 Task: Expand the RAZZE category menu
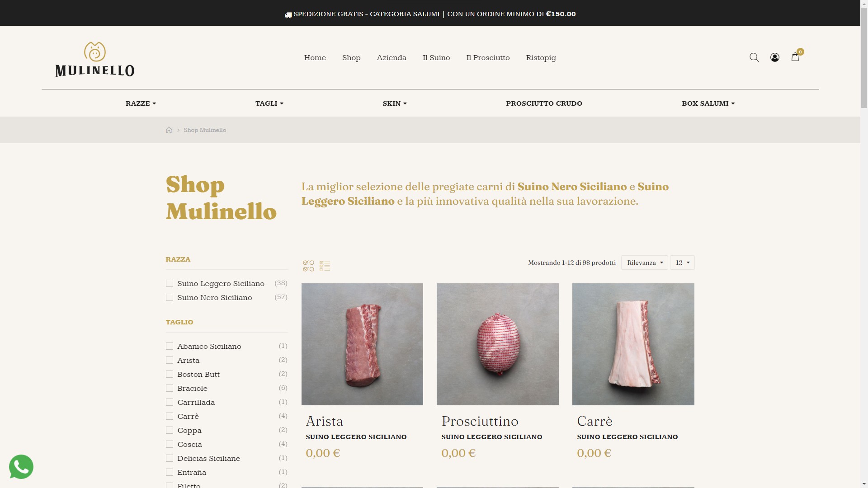click(x=141, y=103)
